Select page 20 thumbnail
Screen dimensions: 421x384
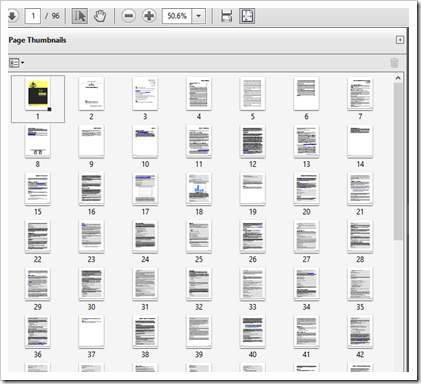[306, 189]
